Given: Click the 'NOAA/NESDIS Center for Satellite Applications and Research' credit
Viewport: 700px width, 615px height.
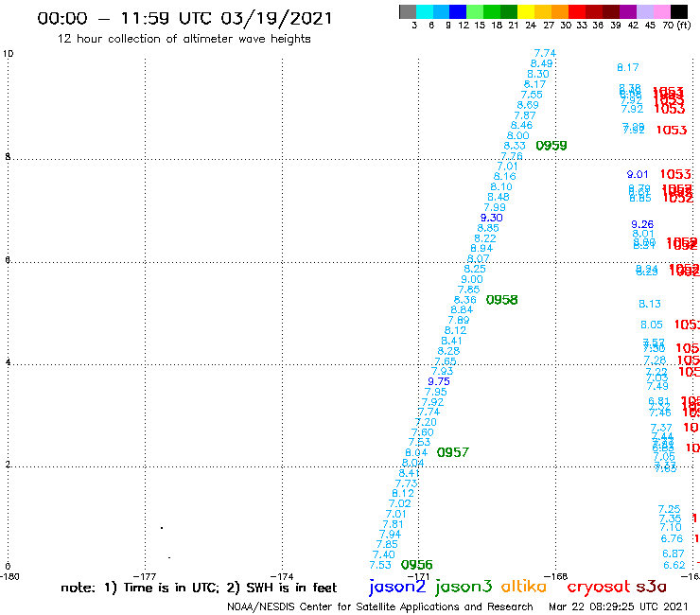Looking at the screenshot, I should pyautogui.click(x=380, y=606).
